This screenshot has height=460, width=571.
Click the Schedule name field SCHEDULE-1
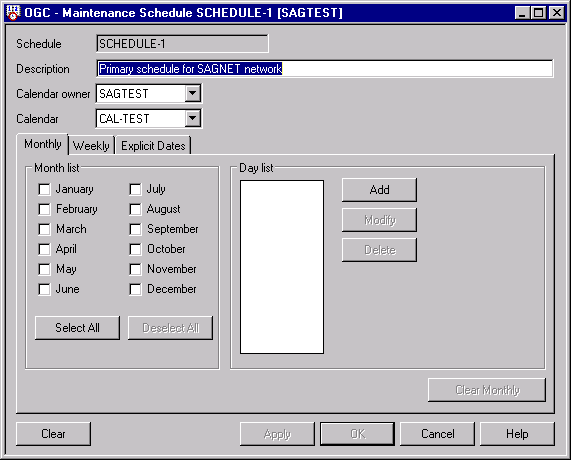pos(182,44)
